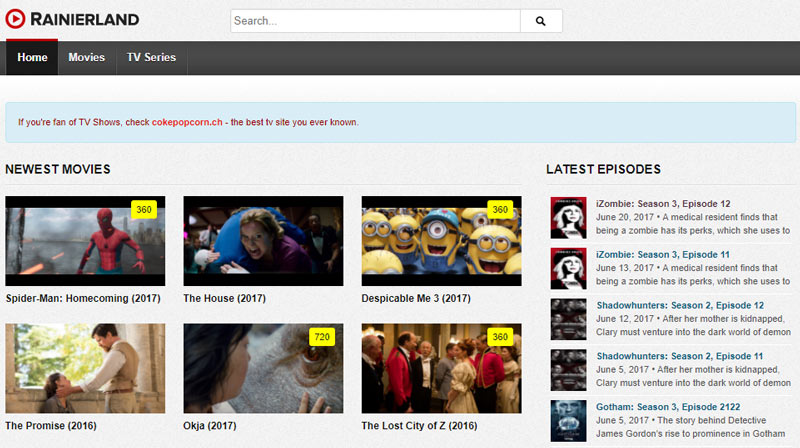
Task: Open The Promise (2016) title link
Action: pyautogui.click(x=51, y=426)
